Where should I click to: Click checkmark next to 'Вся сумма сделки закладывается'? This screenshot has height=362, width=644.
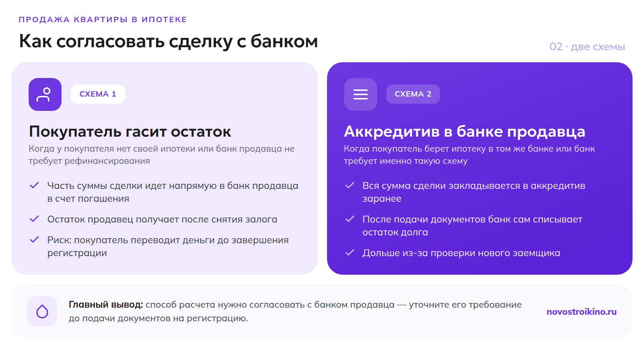[350, 185]
